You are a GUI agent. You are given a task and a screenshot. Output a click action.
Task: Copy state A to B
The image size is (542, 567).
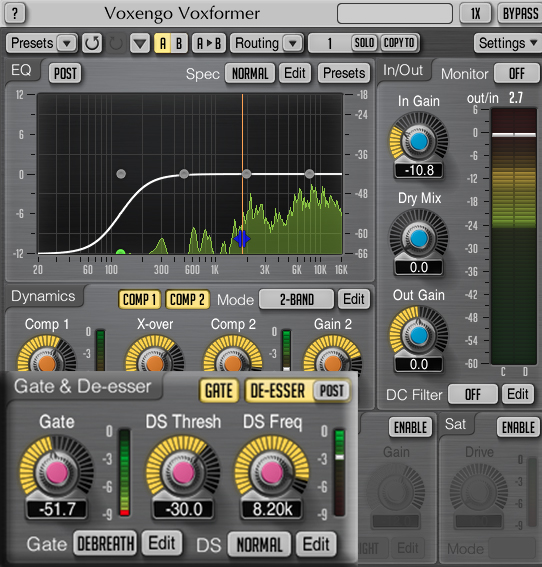pyautogui.click(x=209, y=43)
